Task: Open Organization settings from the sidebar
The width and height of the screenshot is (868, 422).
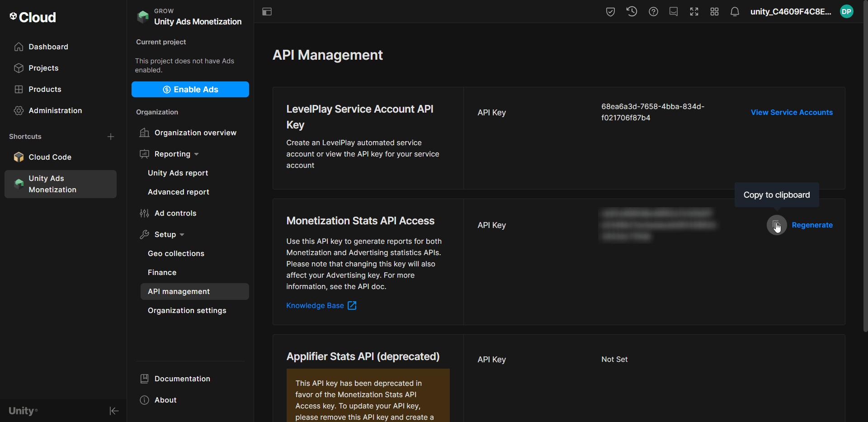Action: click(187, 310)
